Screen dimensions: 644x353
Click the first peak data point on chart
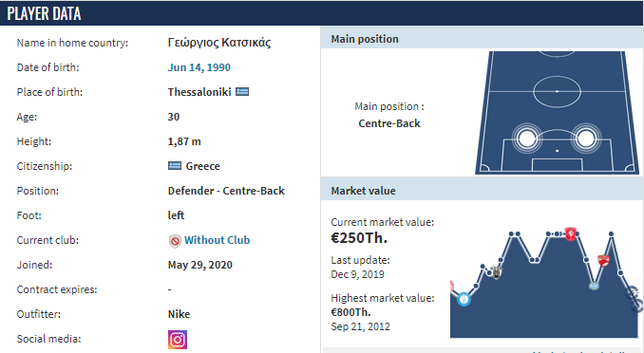click(x=512, y=234)
